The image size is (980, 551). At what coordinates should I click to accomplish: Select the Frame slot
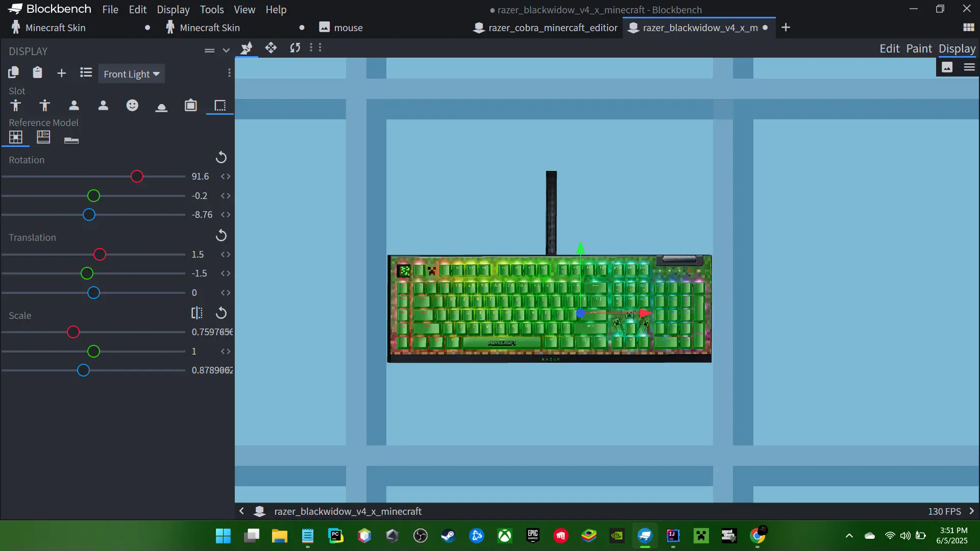pos(190,106)
